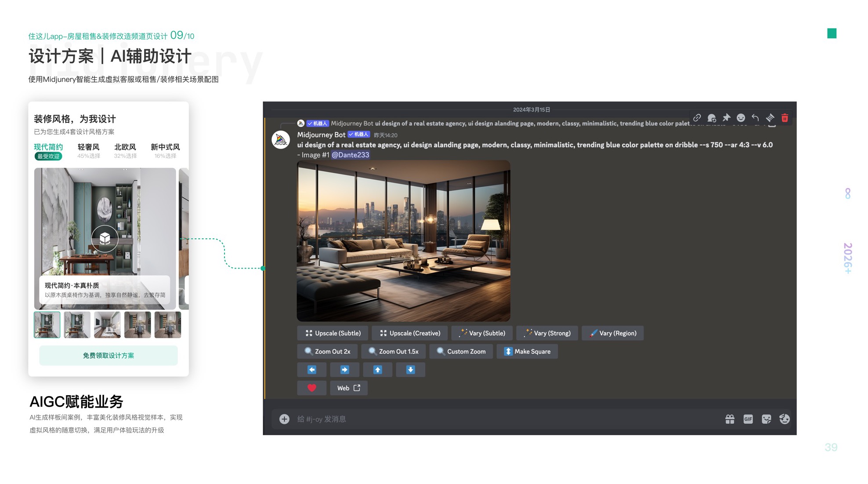Click the Vary (Region) button

click(x=612, y=333)
